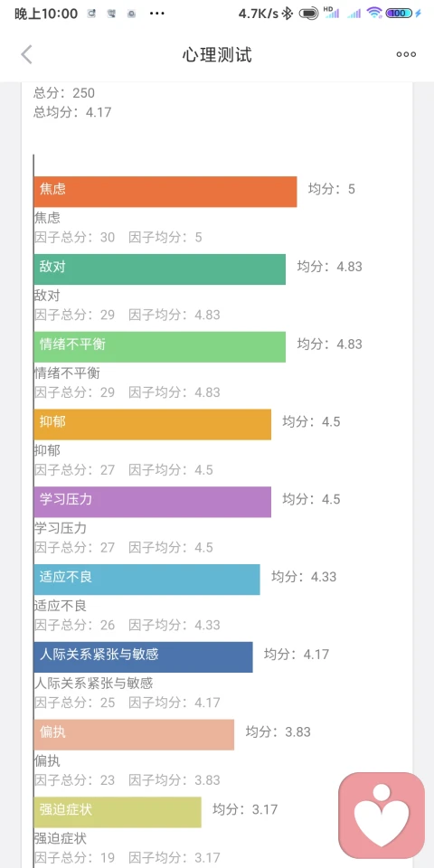
Task: Tap the Wi-Fi icon in the status bar
Action: (374, 14)
